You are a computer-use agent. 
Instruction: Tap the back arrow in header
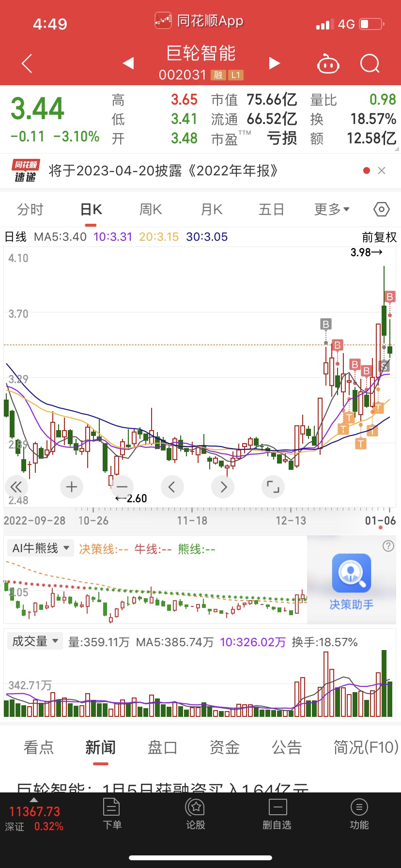(x=27, y=63)
